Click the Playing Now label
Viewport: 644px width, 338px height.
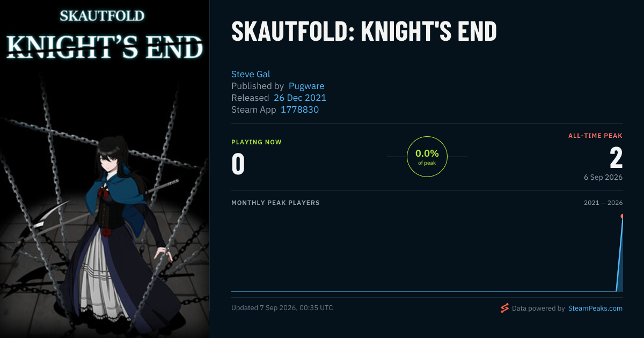[x=257, y=142]
